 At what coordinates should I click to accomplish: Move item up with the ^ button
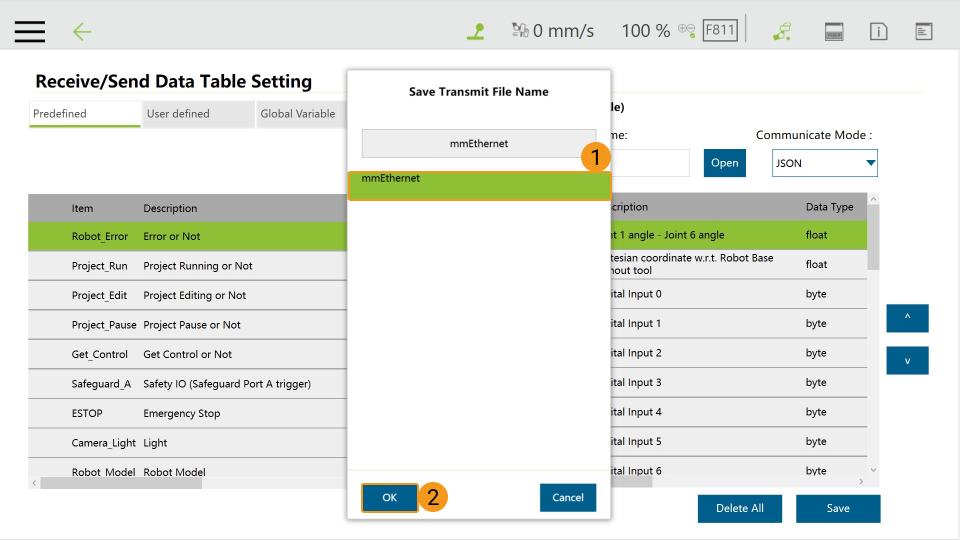[x=907, y=318]
